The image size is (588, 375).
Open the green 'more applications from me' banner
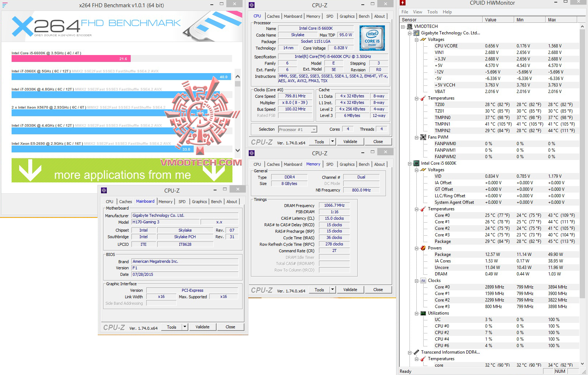tap(122, 170)
